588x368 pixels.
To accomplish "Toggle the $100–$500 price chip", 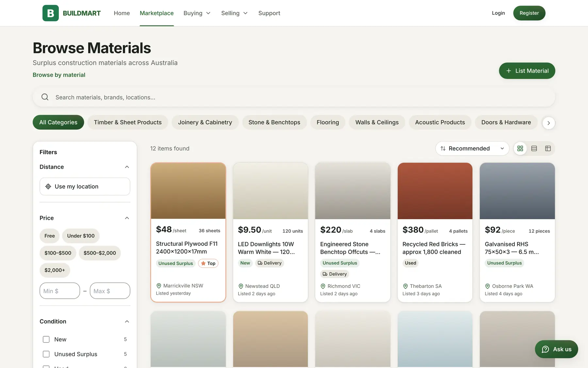I will tap(58, 253).
